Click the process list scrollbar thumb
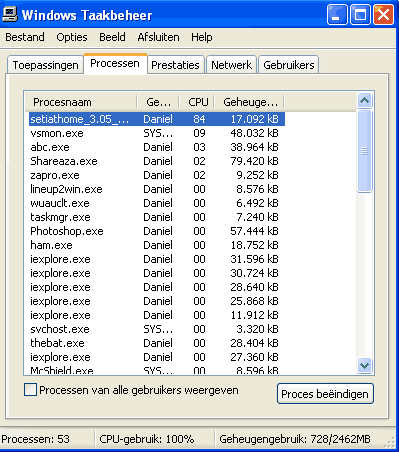This screenshot has height=452, width=399. click(x=364, y=151)
